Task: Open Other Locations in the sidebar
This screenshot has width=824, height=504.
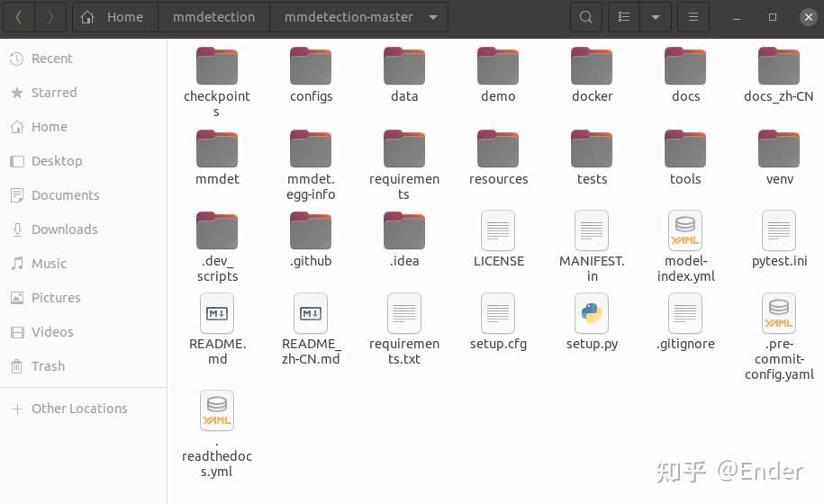Action: coord(84,409)
